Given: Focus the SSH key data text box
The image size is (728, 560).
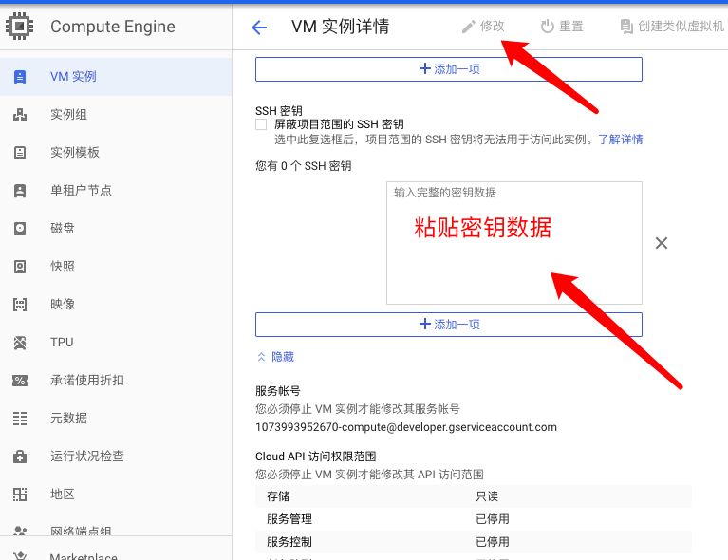Looking at the screenshot, I should point(513,243).
